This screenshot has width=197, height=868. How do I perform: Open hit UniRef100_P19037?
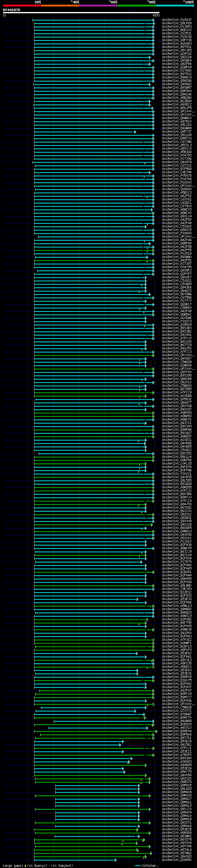point(176,20)
